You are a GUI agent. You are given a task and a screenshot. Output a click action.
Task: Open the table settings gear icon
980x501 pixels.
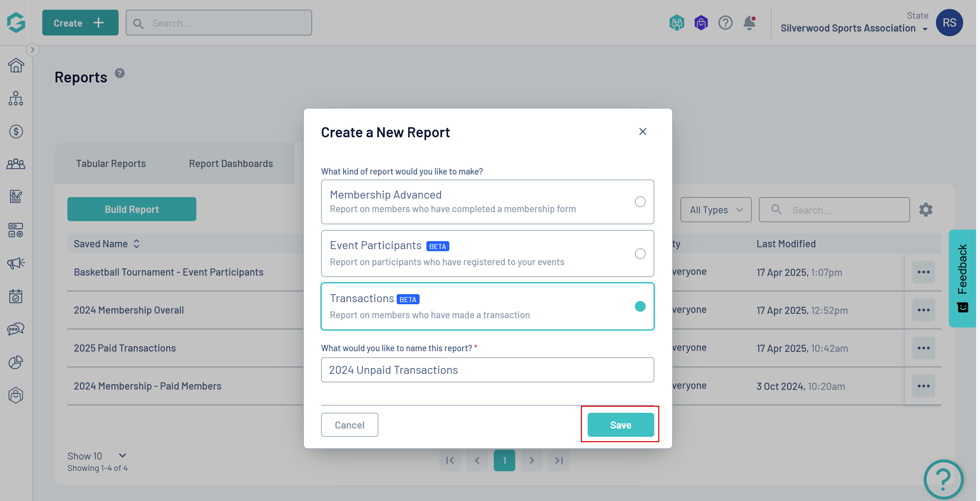coord(926,210)
